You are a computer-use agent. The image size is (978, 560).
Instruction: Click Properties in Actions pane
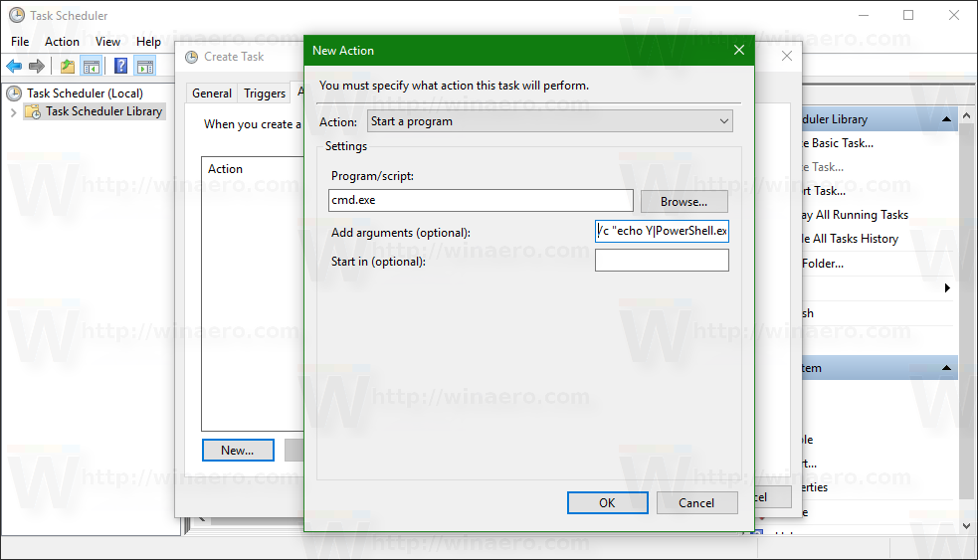click(815, 487)
